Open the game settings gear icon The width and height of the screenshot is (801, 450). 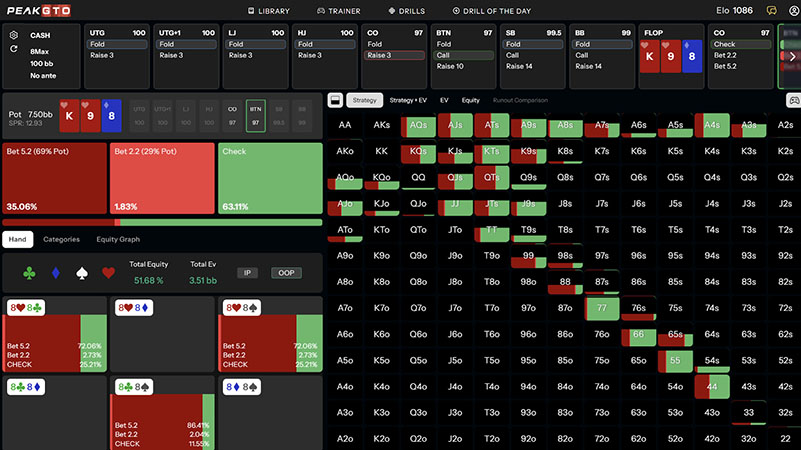point(14,34)
